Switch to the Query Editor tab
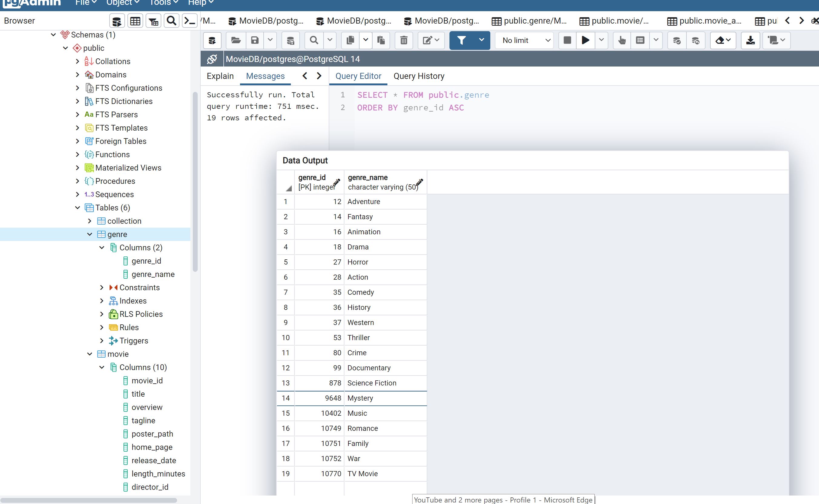819x504 pixels. (359, 76)
